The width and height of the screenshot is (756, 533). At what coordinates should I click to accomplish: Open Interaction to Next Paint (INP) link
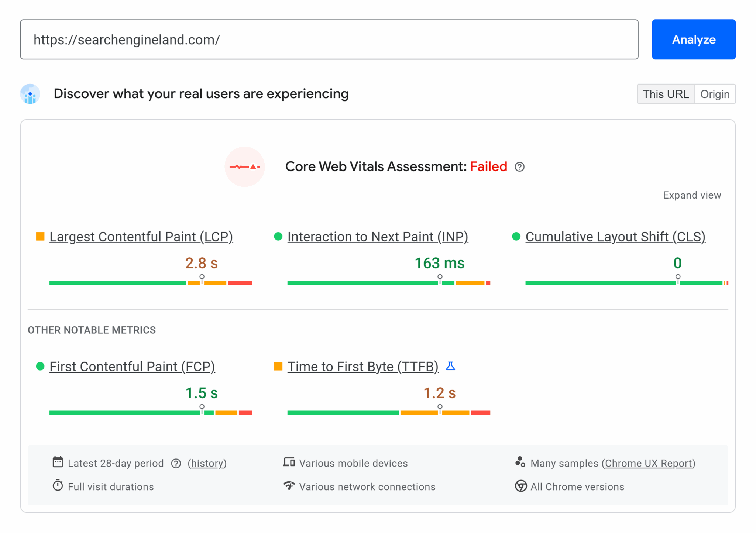coord(378,237)
